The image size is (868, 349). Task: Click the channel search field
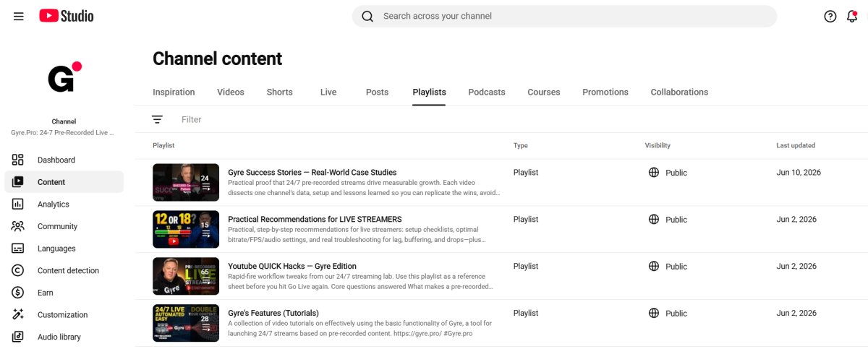tap(564, 17)
